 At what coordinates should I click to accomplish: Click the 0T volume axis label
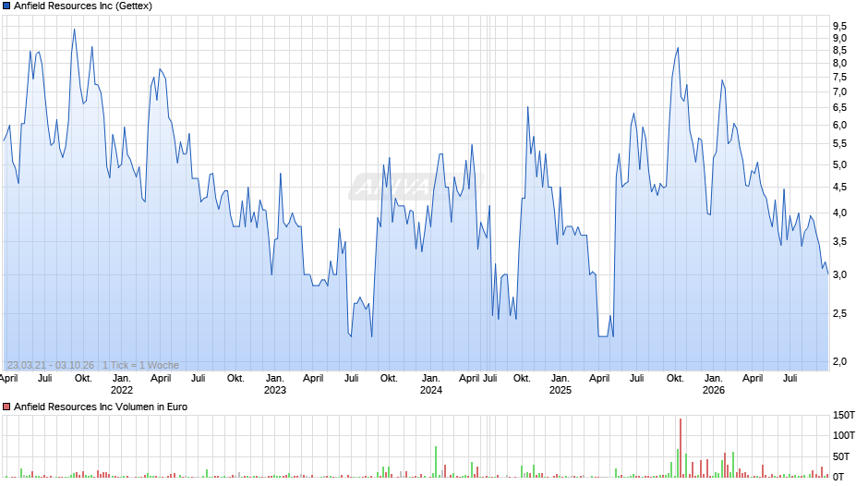click(x=838, y=477)
